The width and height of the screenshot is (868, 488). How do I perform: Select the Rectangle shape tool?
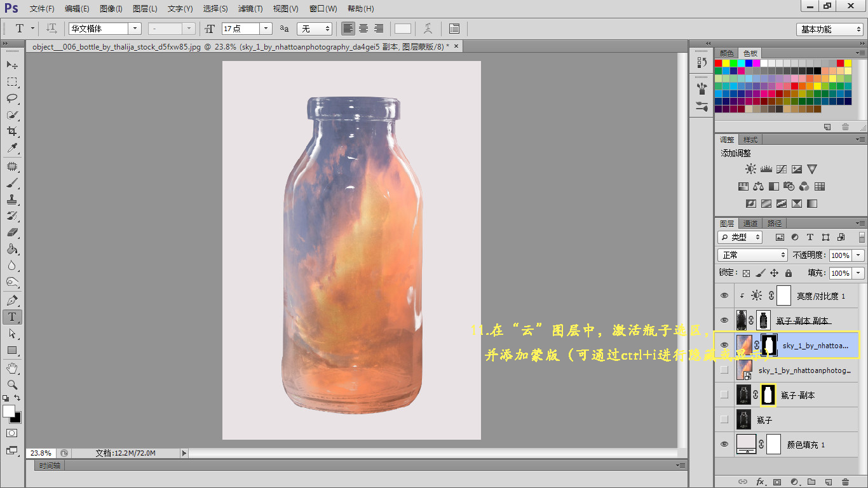point(12,350)
